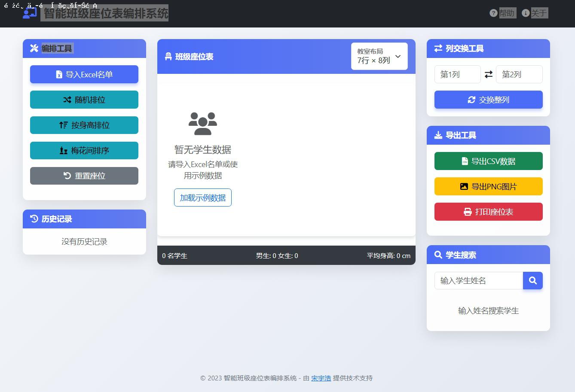Image resolution: width=575 pixels, height=392 pixels.
Task: Click the history clock icon in 历史记录 header
Action: point(34,219)
